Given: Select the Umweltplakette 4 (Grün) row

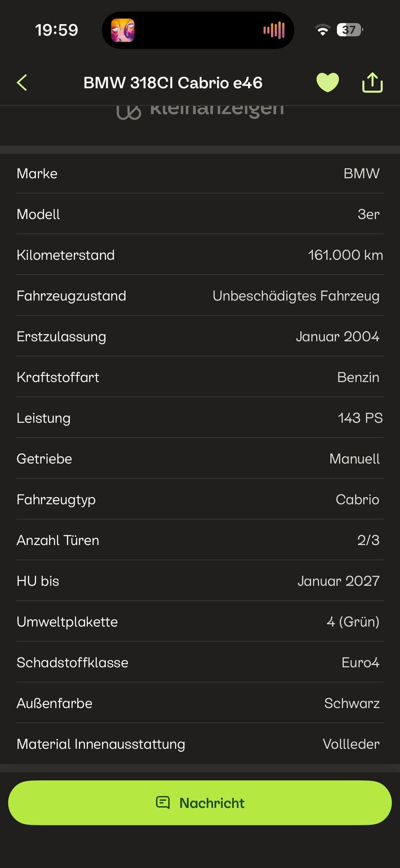Looking at the screenshot, I should [x=200, y=622].
